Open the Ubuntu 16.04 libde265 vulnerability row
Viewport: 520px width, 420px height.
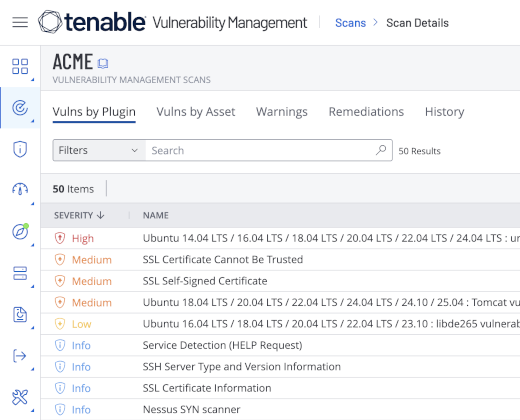click(280, 324)
